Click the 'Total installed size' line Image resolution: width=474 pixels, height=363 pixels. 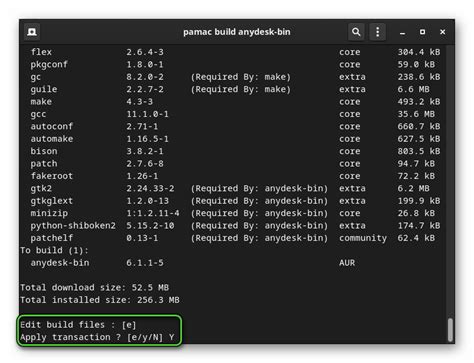coord(100,300)
